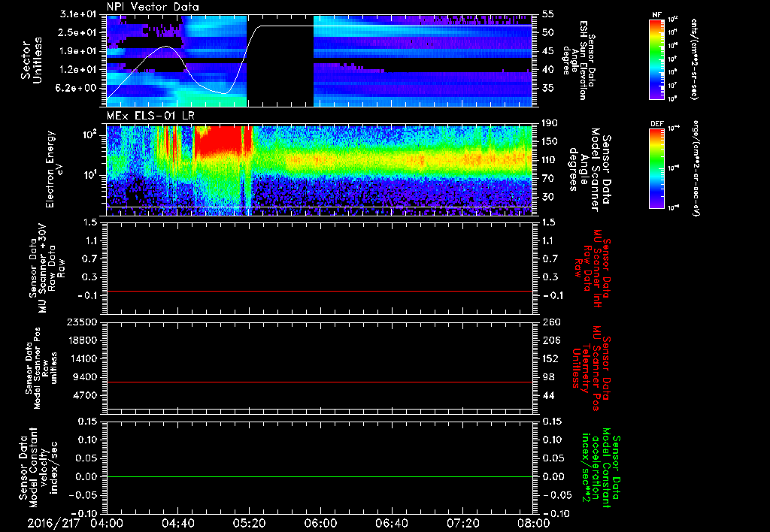Click the 35 degree tick on right axis
This screenshot has width=770, height=532.
(x=548, y=88)
